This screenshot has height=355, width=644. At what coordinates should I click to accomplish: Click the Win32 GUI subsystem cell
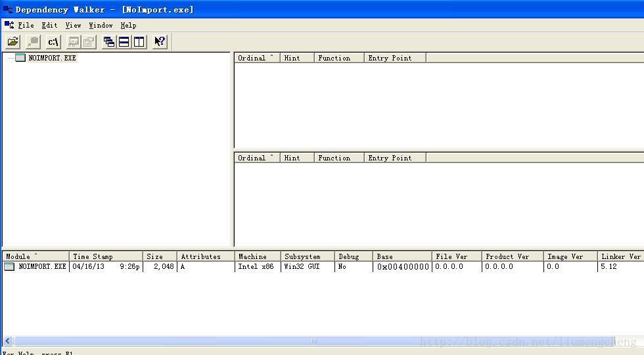pyautogui.click(x=302, y=267)
